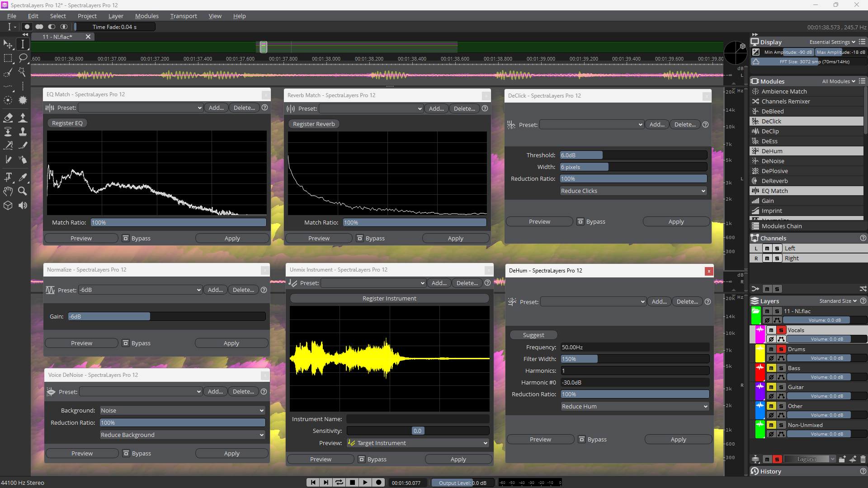Click the speaker playback tool icon
868x488 pixels.
pos(23,206)
